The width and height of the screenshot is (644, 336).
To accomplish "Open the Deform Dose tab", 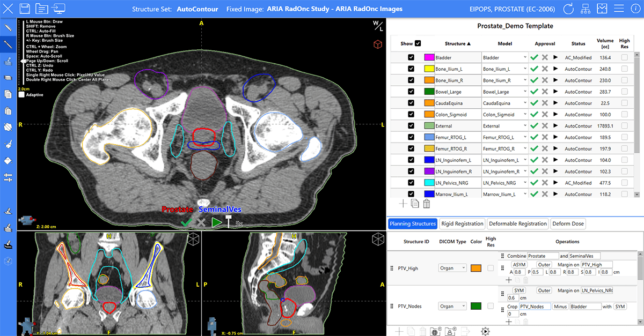I will [568, 223].
